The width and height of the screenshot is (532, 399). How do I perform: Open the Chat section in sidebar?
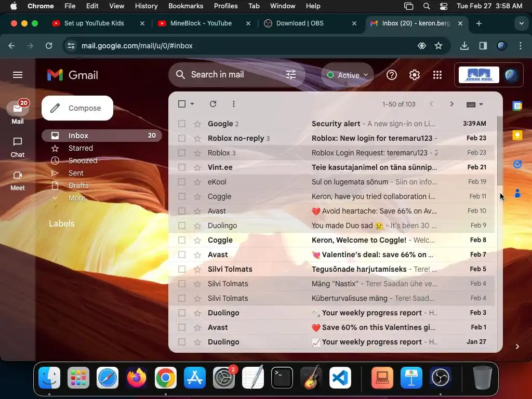(x=18, y=147)
